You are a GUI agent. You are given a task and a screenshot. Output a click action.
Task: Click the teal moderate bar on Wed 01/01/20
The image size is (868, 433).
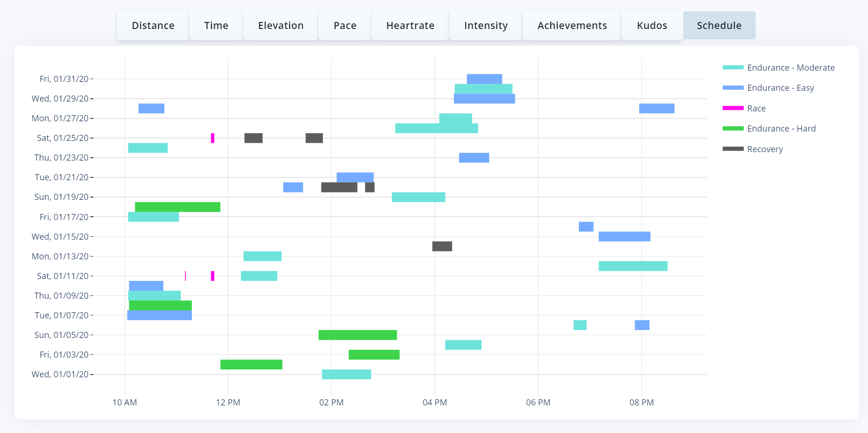pos(346,374)
